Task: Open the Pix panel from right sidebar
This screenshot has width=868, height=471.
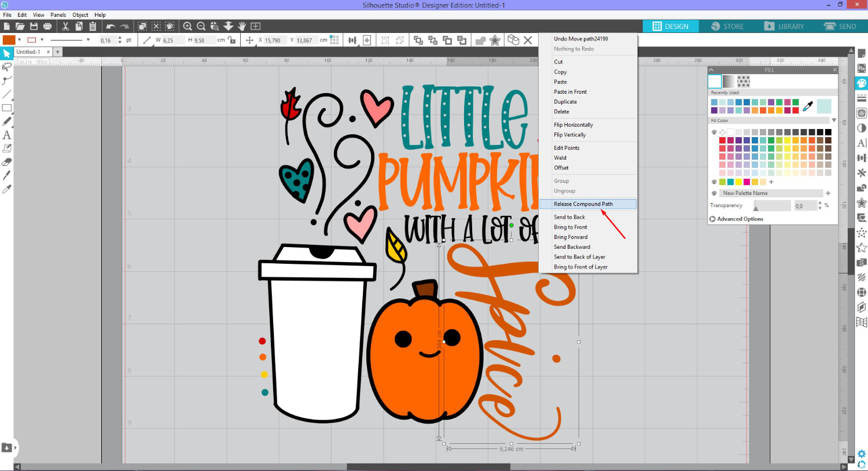Action: click(x=862, y=68)
